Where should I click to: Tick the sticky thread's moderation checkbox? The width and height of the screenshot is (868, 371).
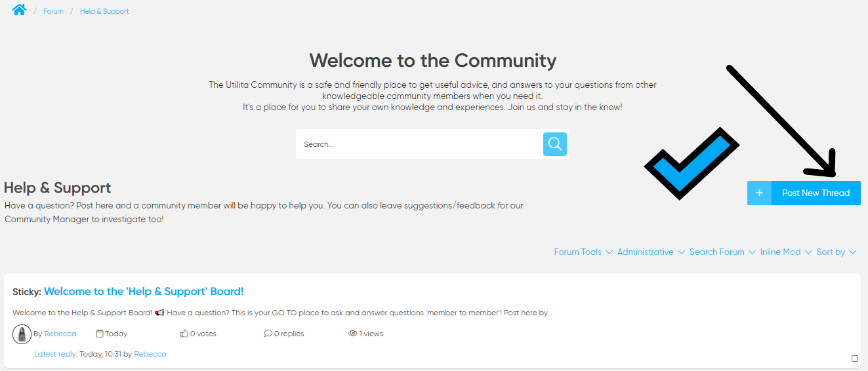pos(855,359)
